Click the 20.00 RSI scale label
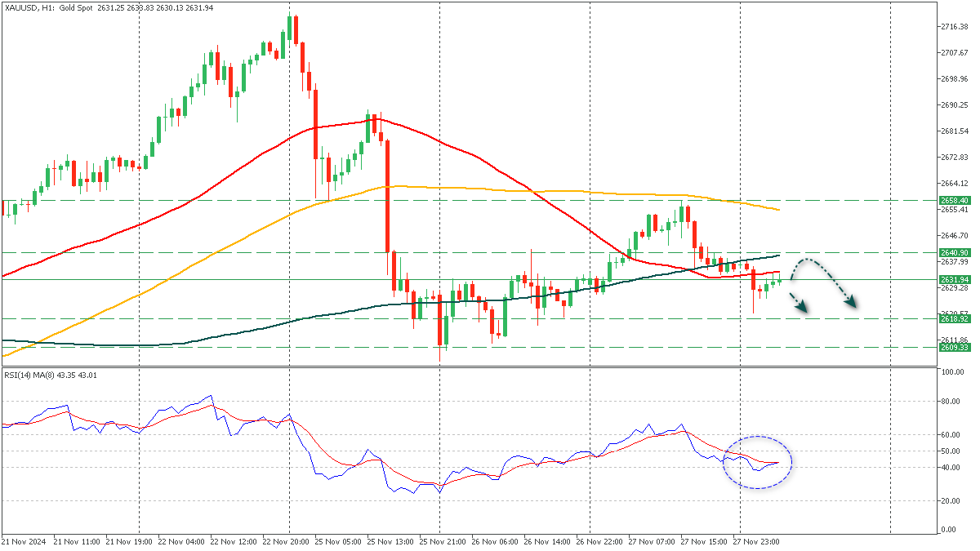This screenshot has width=980, height=551. (x=951, y=500)
